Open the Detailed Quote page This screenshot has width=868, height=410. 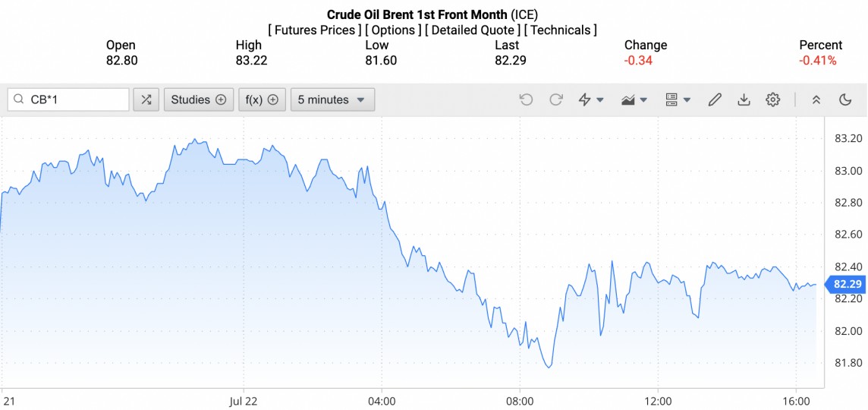(x=473, y=30)
